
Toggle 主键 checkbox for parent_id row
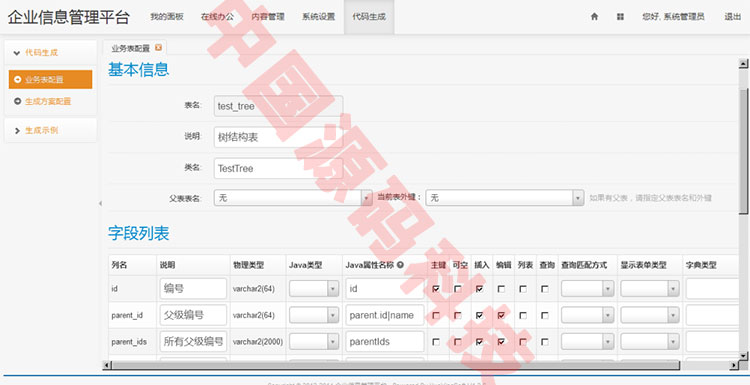[436, 315]
